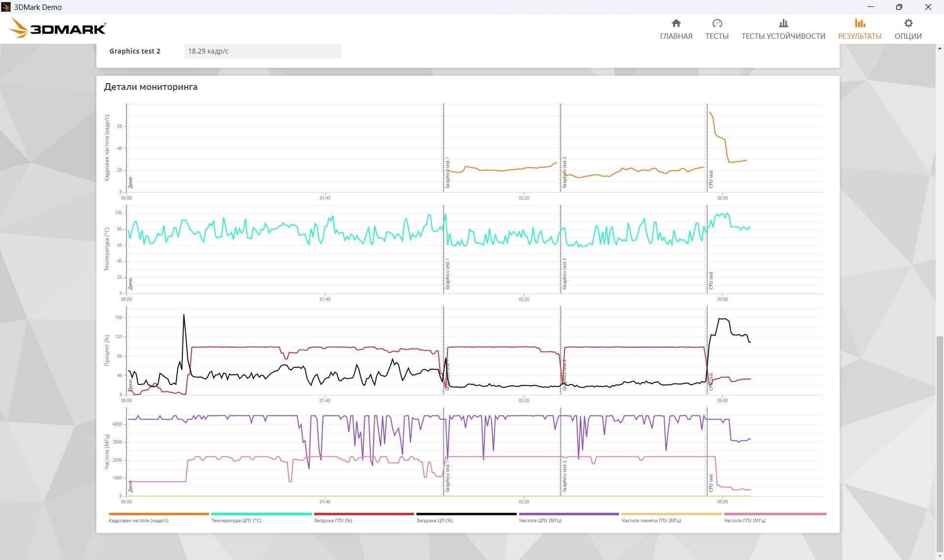944x560 pixels.
Task: Click the Results (Результаты) orange chart icon
Action: point(859,23)
